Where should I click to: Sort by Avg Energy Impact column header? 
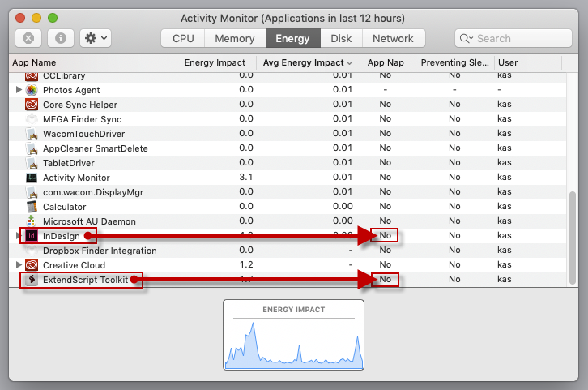(306, 62)
